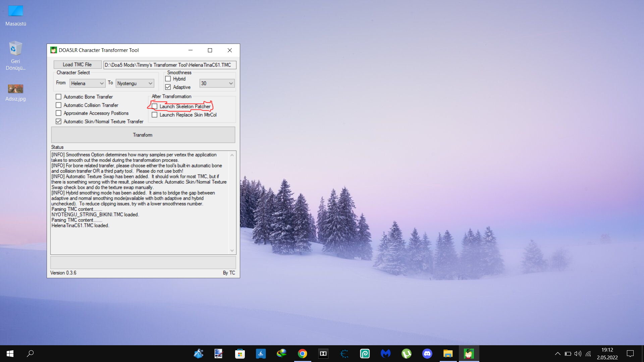This screenshot has width=644, height=362.
Task: Click the Load TMC File button
Action: tap(77, 64)
